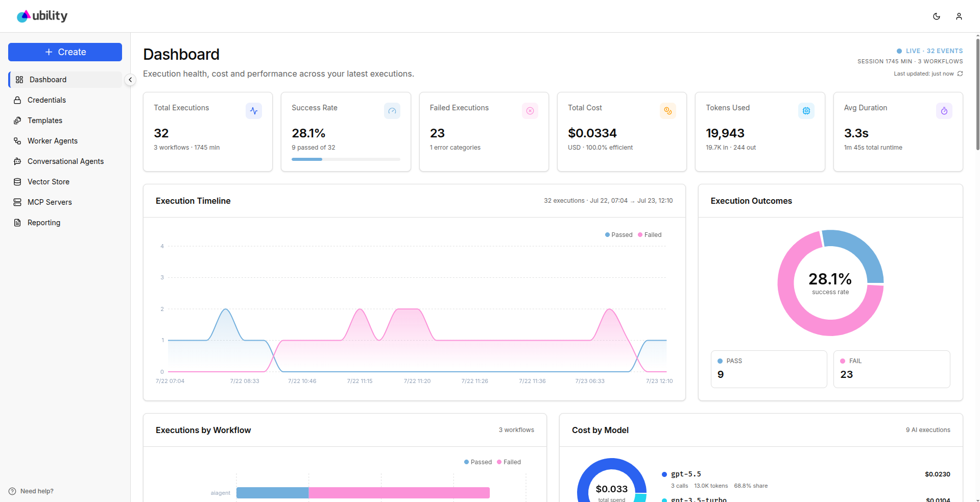Screen dimensions: 980x502
Task: Click the $0.0230 cost value
Action: tap(938, 474)
